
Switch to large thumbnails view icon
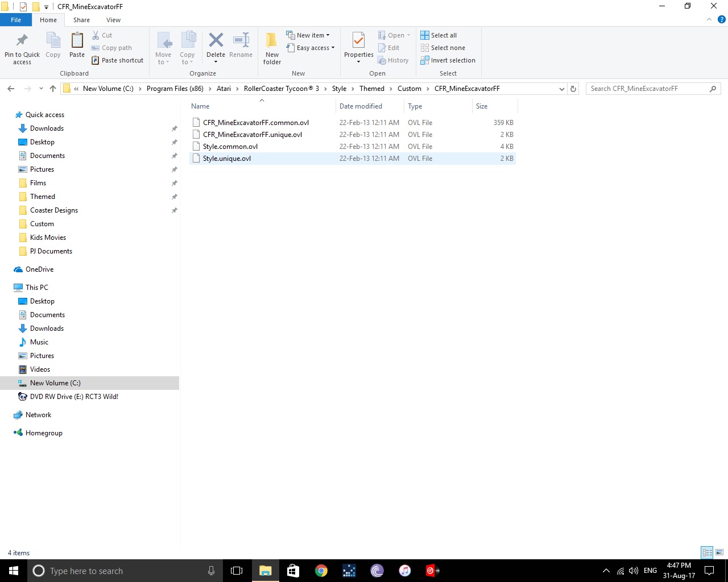tap(719, 552)
